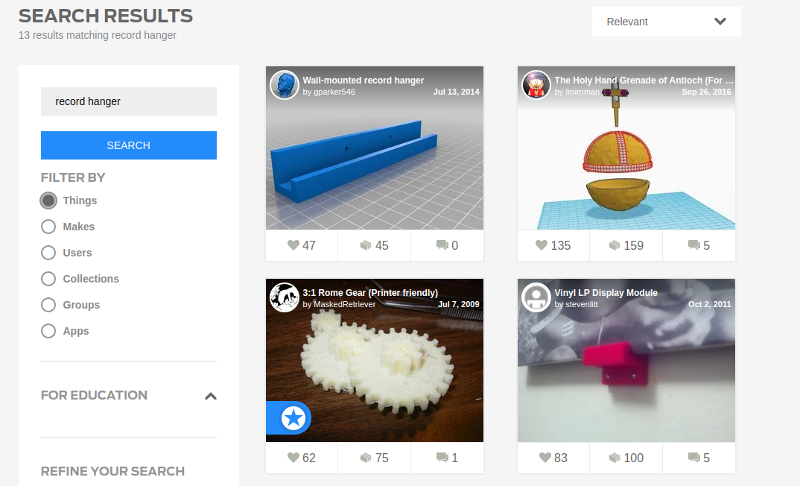Screen dimensions: 800x486
Task: Open comments icon on Vinyl LP Display Module
Action: (694, 457)
